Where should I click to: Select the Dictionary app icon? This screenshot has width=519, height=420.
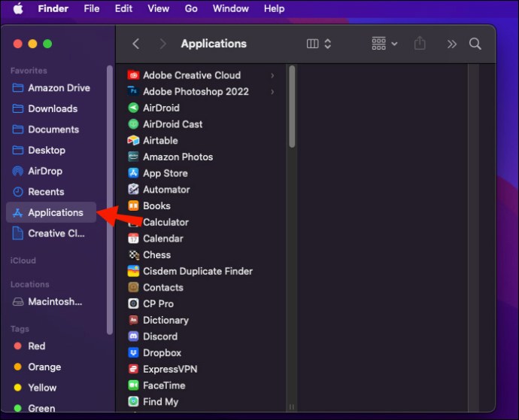(133, 320)
